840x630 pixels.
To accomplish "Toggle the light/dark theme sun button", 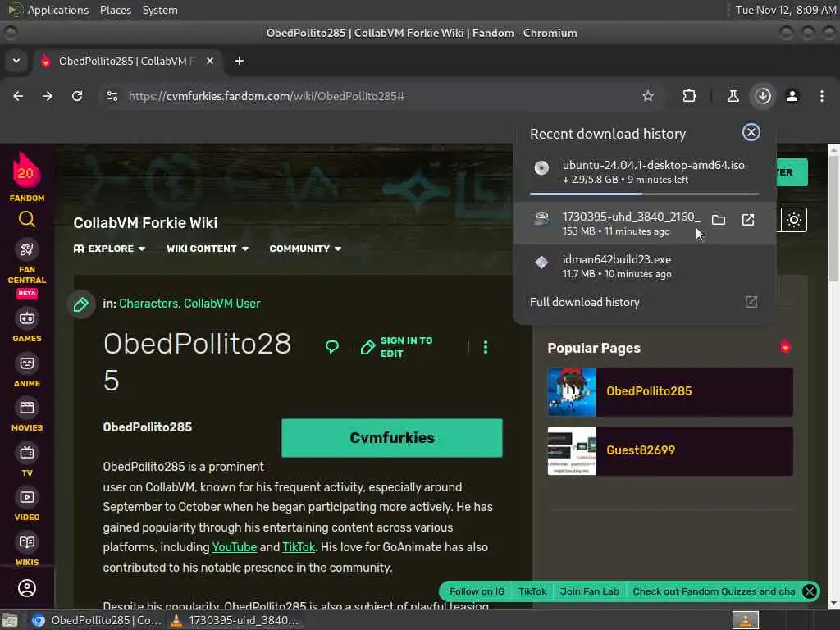I will [794, 220].
